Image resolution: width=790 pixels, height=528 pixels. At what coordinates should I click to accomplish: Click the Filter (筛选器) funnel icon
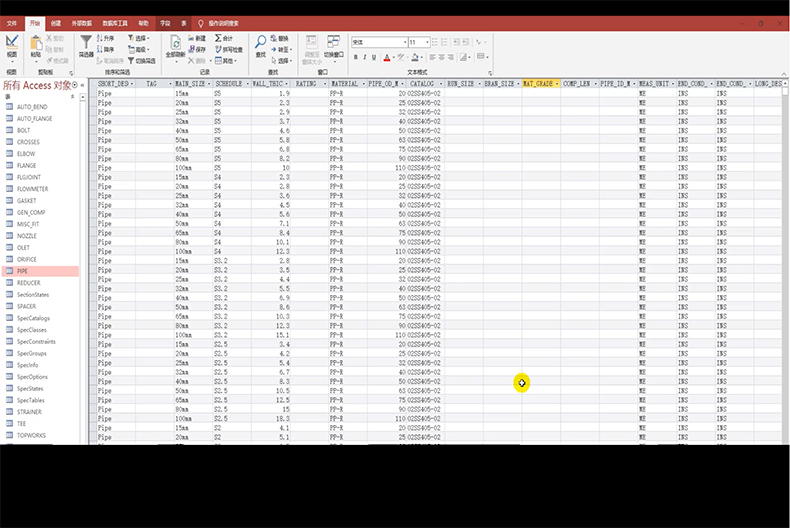tap(87, 45)
